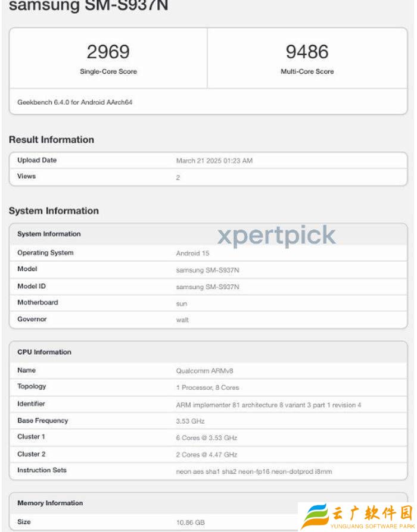Click the Android 15 operating system value

pos(192,253)
